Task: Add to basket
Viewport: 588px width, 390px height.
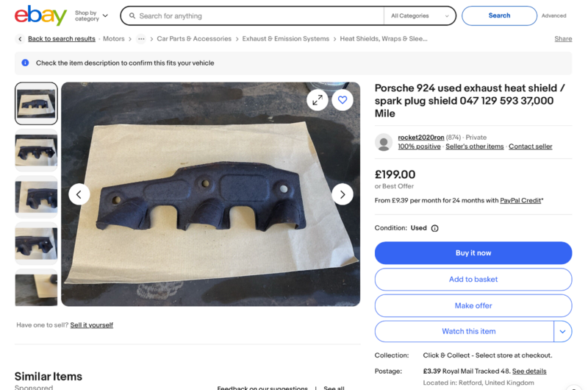Action: 473,280
